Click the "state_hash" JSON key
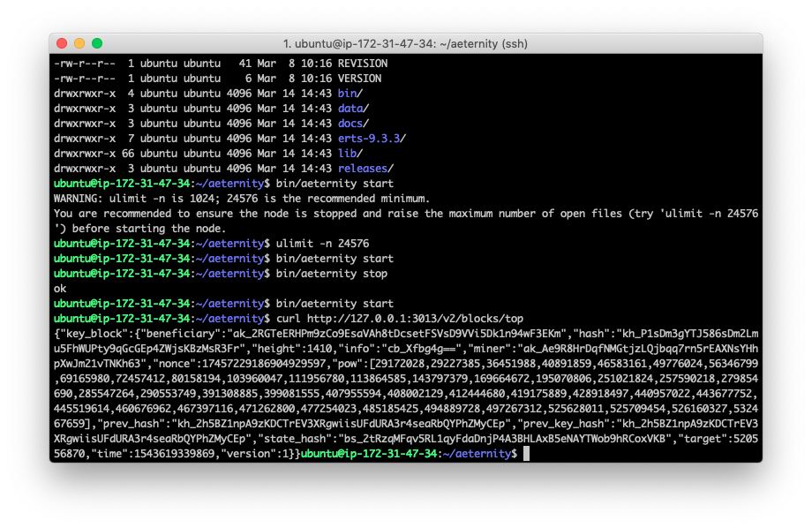The height and width of the screenshot is (528, 812). click(x=295, y=440)
